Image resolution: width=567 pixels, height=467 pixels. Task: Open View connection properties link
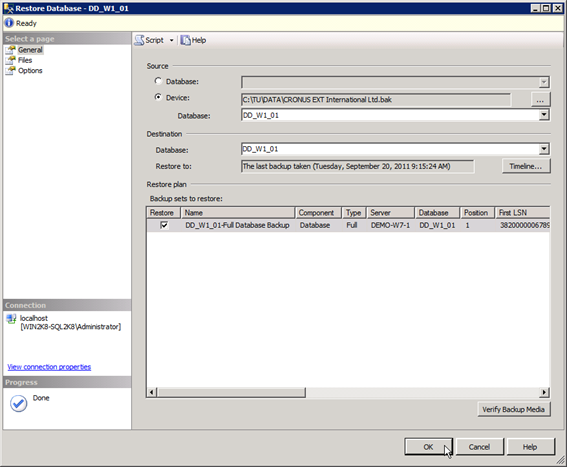pos(49,367)
